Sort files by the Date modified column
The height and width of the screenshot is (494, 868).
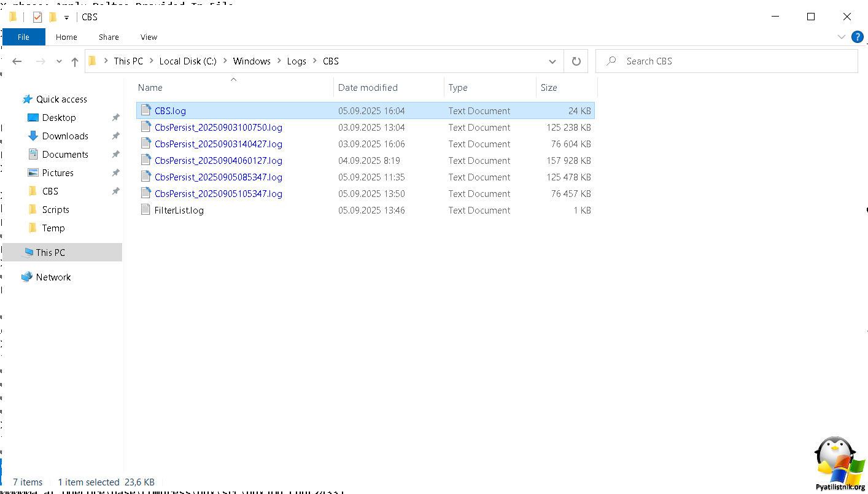click(368, 88)
